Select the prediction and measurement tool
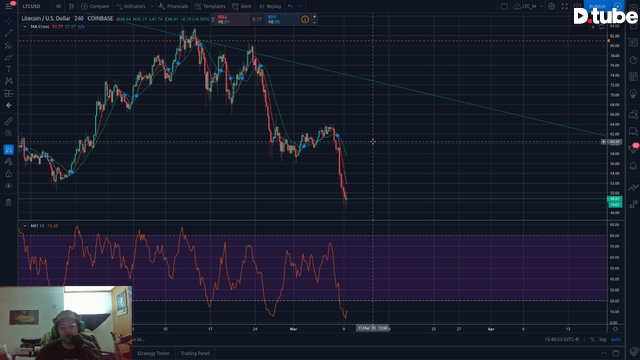The image size is (640, 360). [x=9, y=93]
